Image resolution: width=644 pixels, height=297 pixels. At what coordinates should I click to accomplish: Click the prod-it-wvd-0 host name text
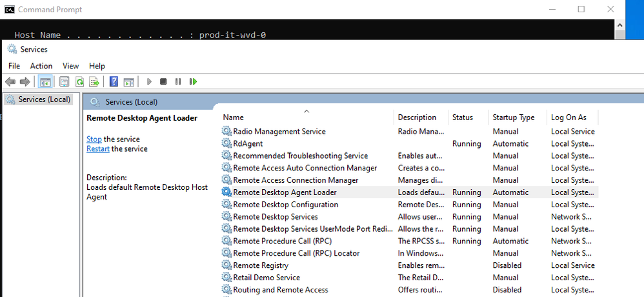(232, 36)
